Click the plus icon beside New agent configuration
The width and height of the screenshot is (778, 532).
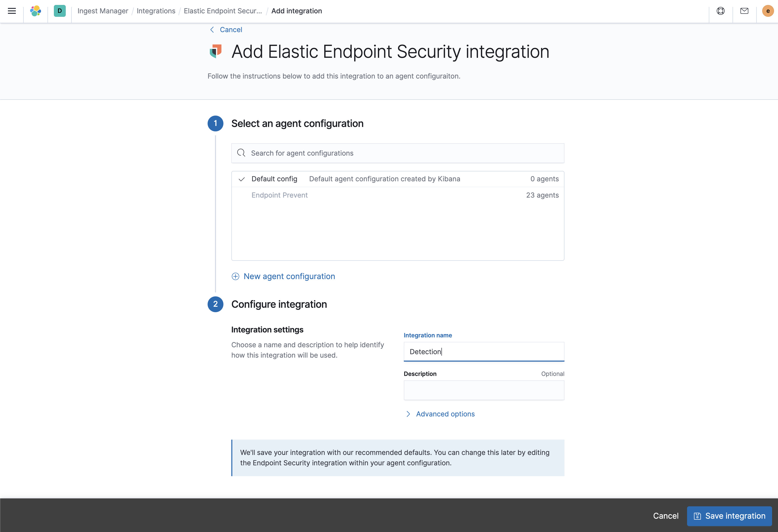[x=235, y=276]
